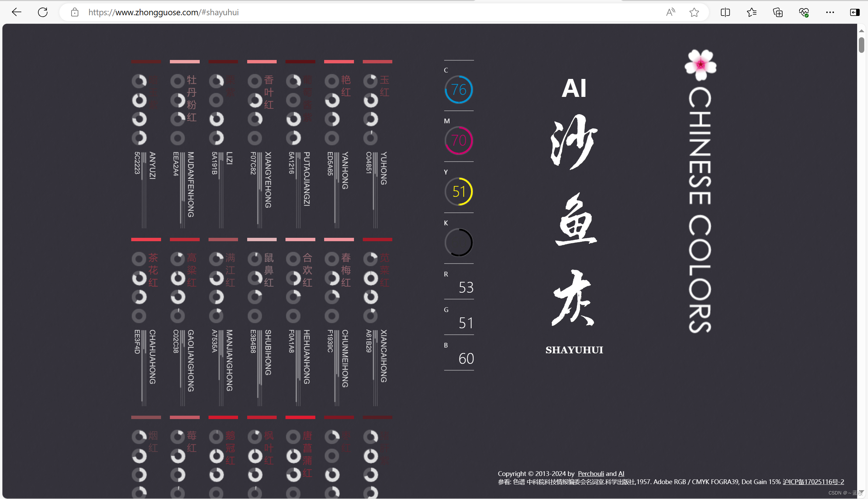Select the CHAHUAHONG EE3F4D color
The height and width of the screenshot is (499, 868).
point(146,322)
